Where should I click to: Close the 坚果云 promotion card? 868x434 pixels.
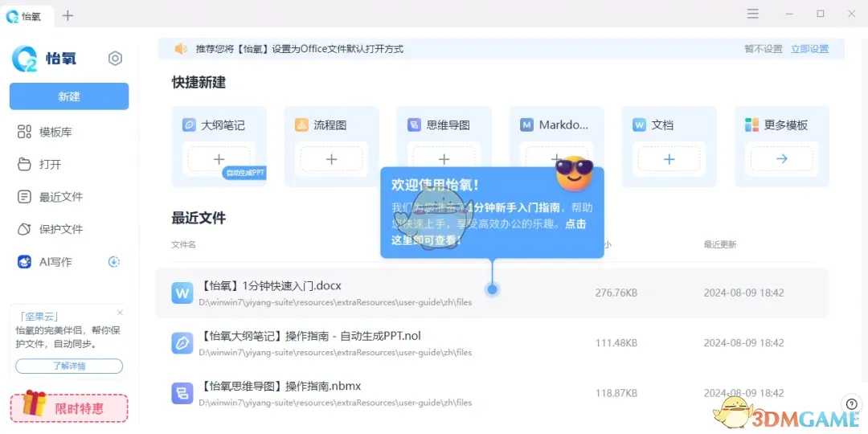point(120,312)
